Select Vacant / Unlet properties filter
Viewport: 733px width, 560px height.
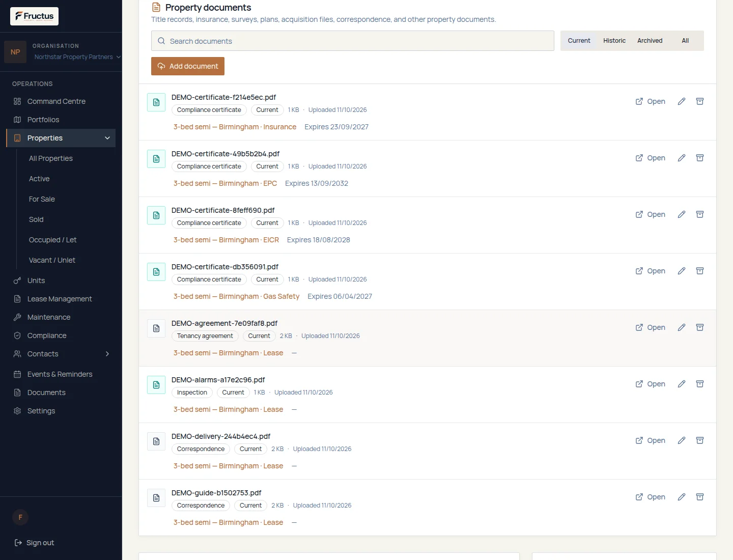pyautogui.click(x=52, y=260)
